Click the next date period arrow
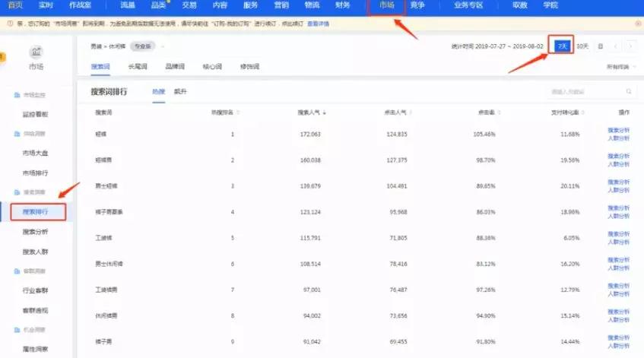 pyautogui.click(x=630, y=46)
